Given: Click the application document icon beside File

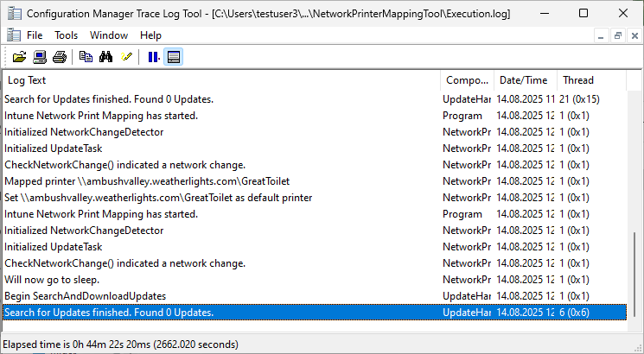Looking at the screenshot, I should [x=12, y=35].
